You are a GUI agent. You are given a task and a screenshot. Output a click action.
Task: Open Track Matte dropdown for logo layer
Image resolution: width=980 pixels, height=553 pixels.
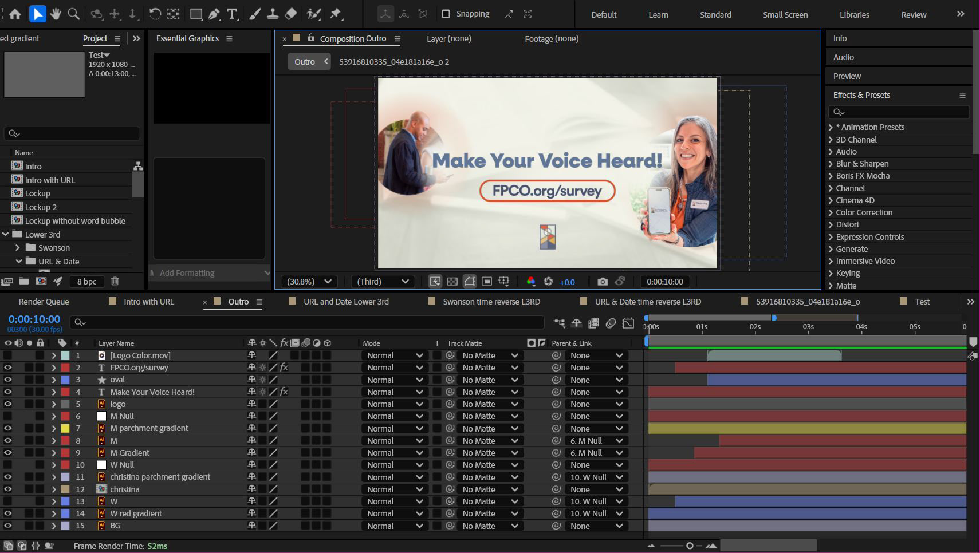(x=490, y=404)
